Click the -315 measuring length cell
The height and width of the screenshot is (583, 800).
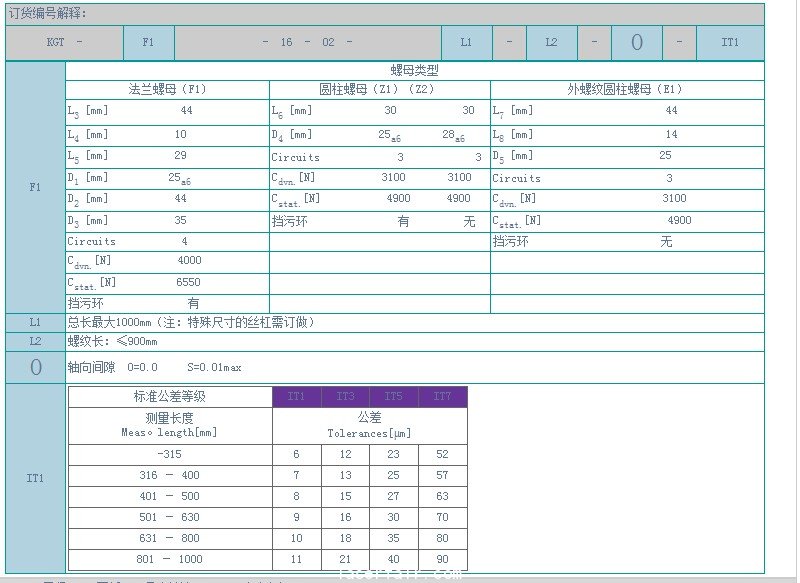point(169,454)
